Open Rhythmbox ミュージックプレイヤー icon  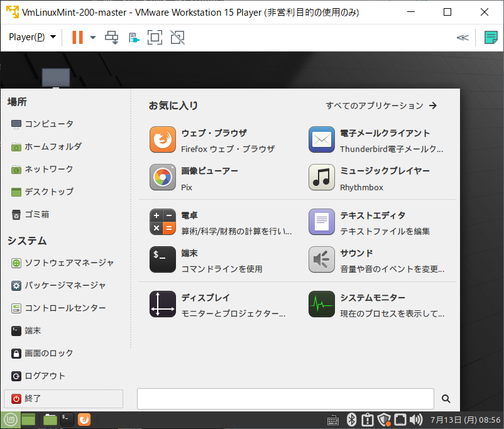(322, 177)
